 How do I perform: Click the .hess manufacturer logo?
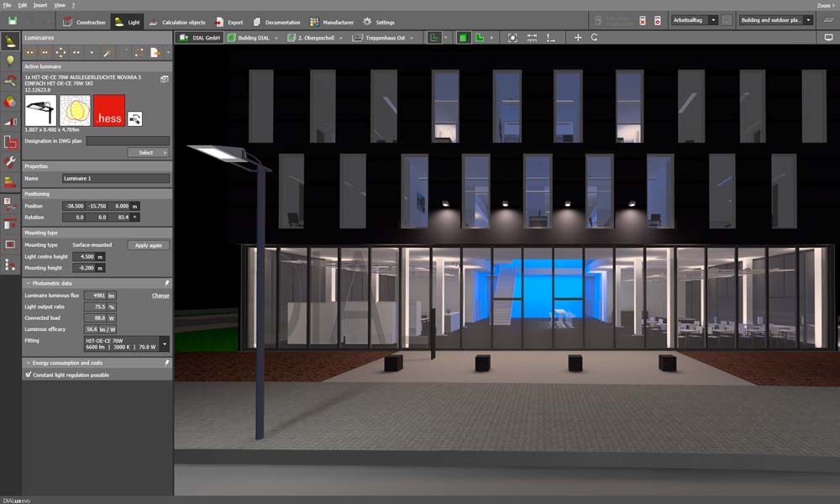(108, 111)
